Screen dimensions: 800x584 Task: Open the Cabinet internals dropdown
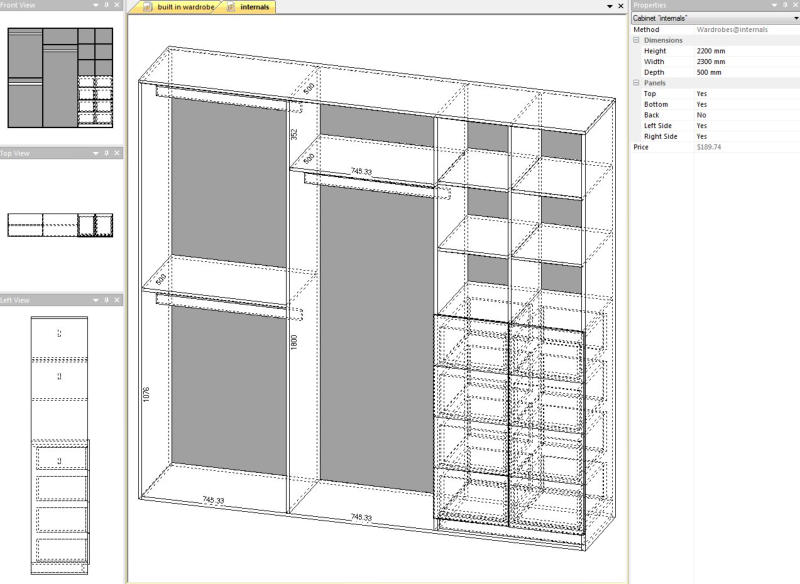[795, 18]
